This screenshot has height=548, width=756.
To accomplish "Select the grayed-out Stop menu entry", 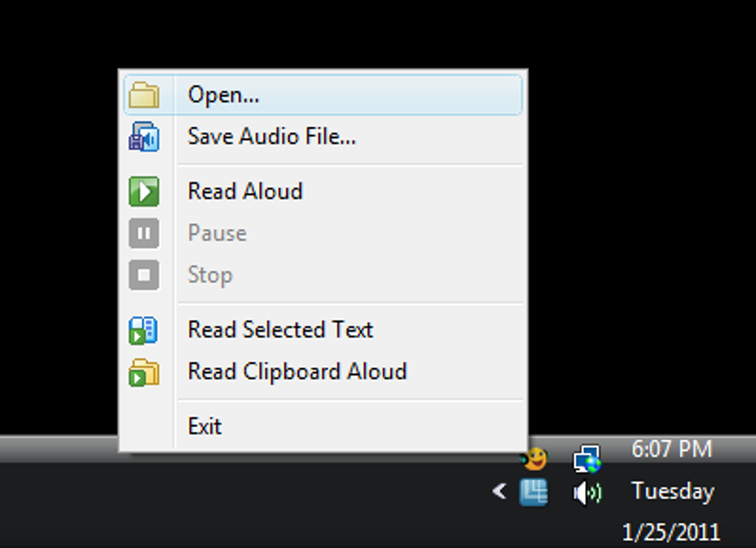I will click(323, 275).
